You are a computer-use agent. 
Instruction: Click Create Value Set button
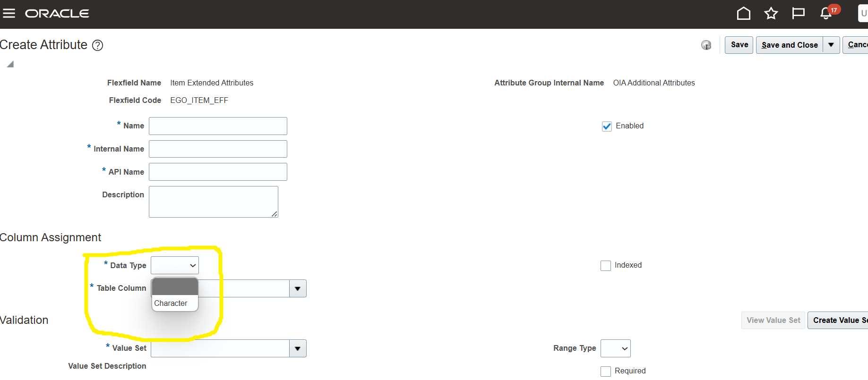coord(838,320)
